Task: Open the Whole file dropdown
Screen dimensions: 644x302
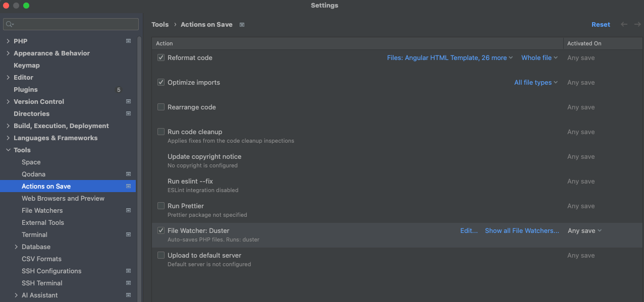Action: [539, 57]
